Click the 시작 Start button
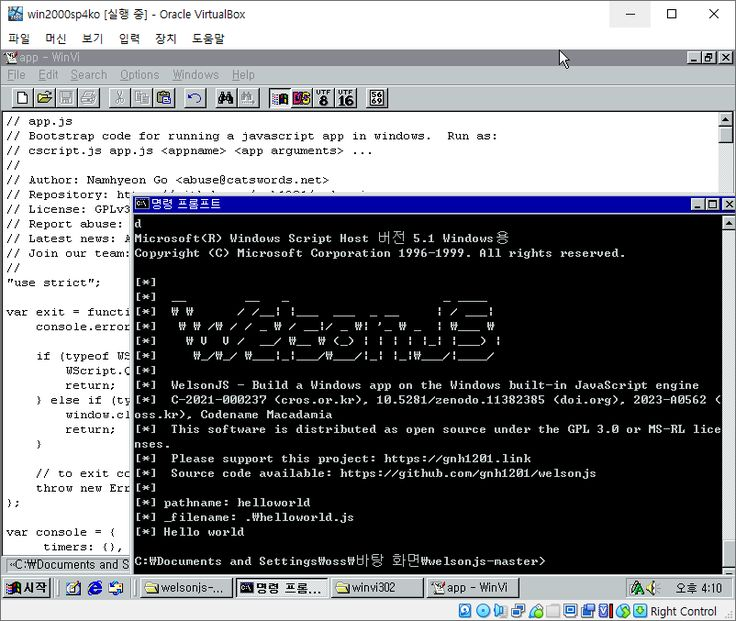 (27, 588)
